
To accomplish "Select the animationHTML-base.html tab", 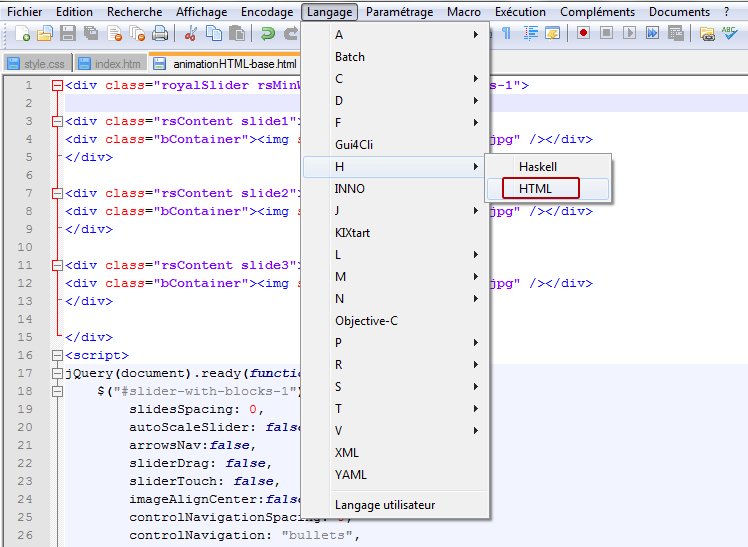I will [225, 63].
